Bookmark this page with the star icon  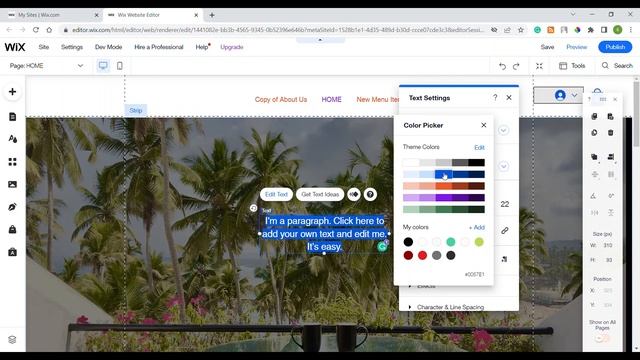520,30
